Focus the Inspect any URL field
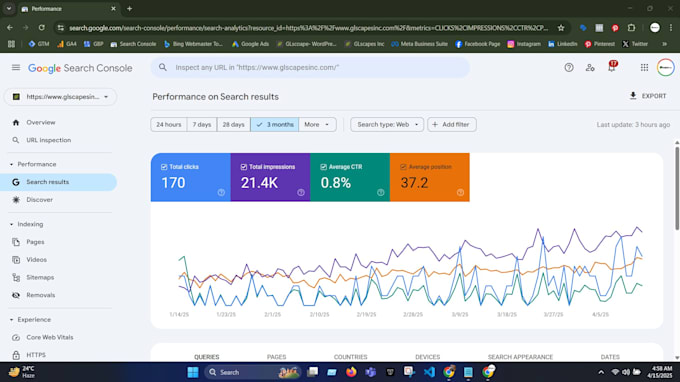680x382 pixels. coord(310,68)
